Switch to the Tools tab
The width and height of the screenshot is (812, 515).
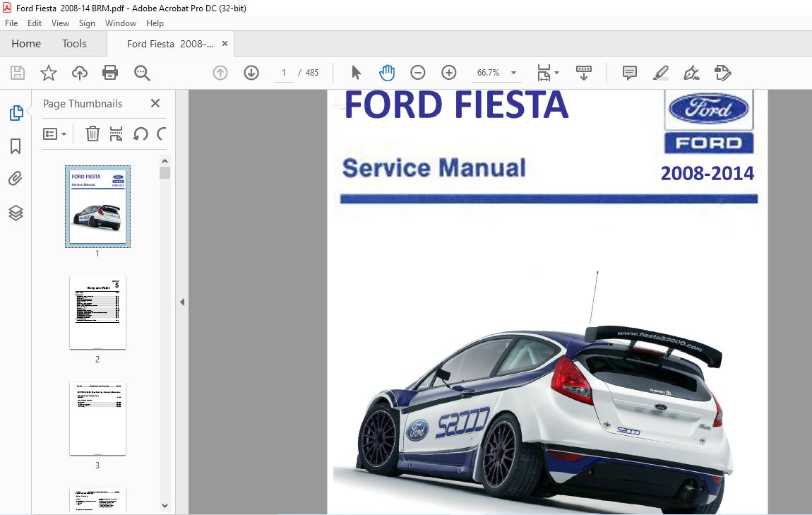(74, 44)
